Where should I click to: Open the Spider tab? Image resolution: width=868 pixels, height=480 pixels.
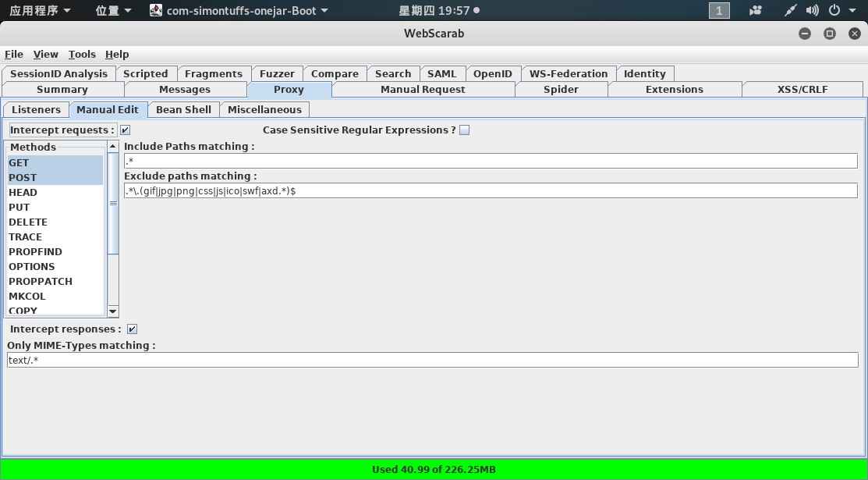(x=561, y=89)
